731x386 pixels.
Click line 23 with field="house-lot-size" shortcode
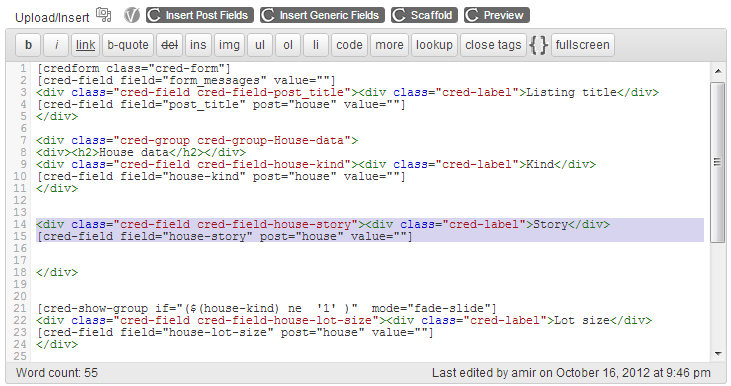coord(235,332)
